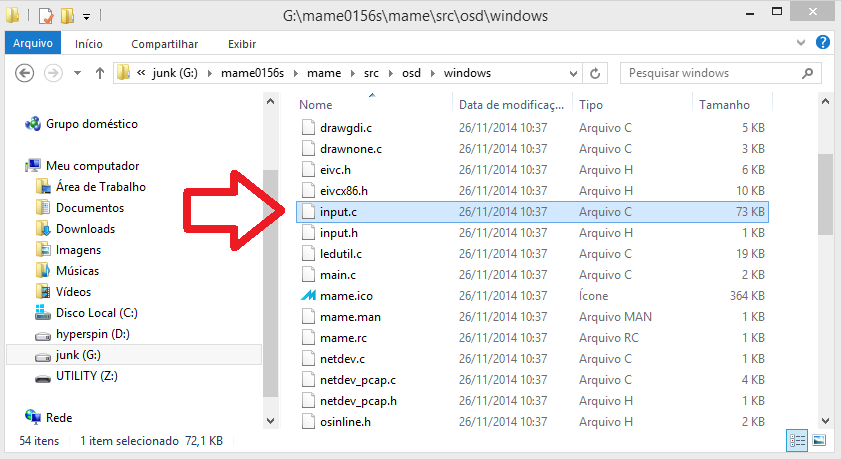Expand the arrow after mame0156s breadcrumb
Screen dimensions: 841x459
[296, 73]
